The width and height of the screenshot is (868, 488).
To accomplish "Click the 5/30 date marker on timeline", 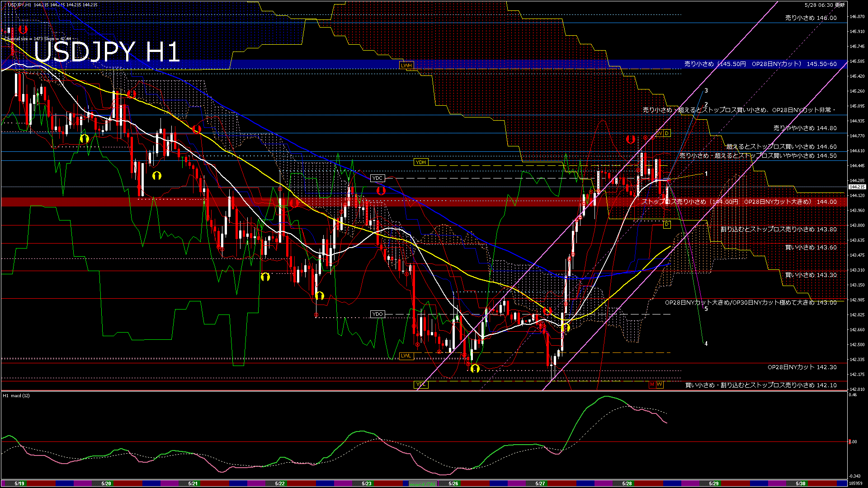I will (x=801, y=484).
